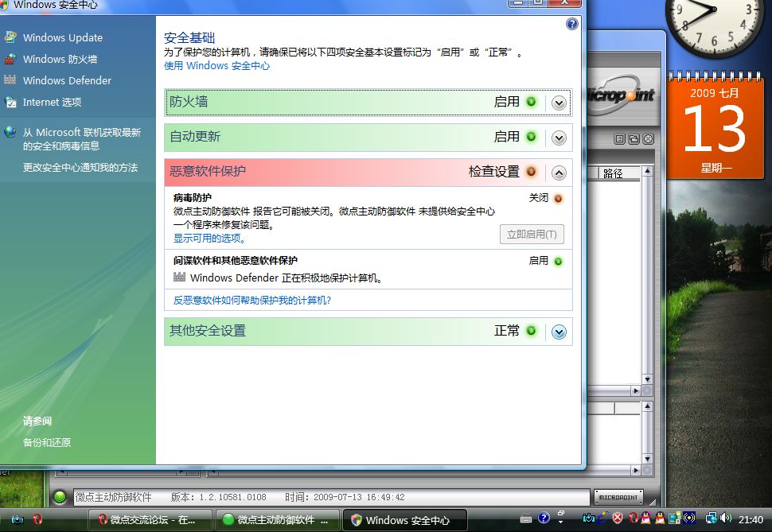Open 使用 Windows 安全中心 link
The width and height of the screenshot is (772, 532).
point(216,65)
